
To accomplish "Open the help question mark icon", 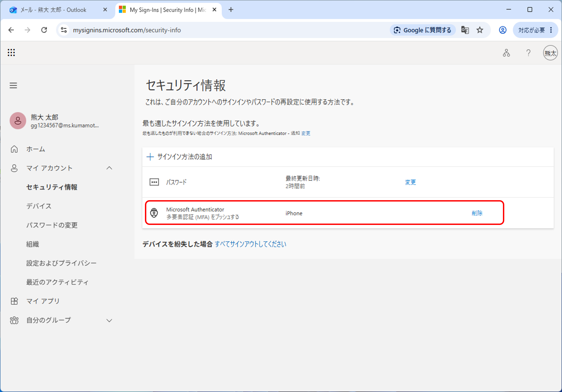I will pos(528,53).
